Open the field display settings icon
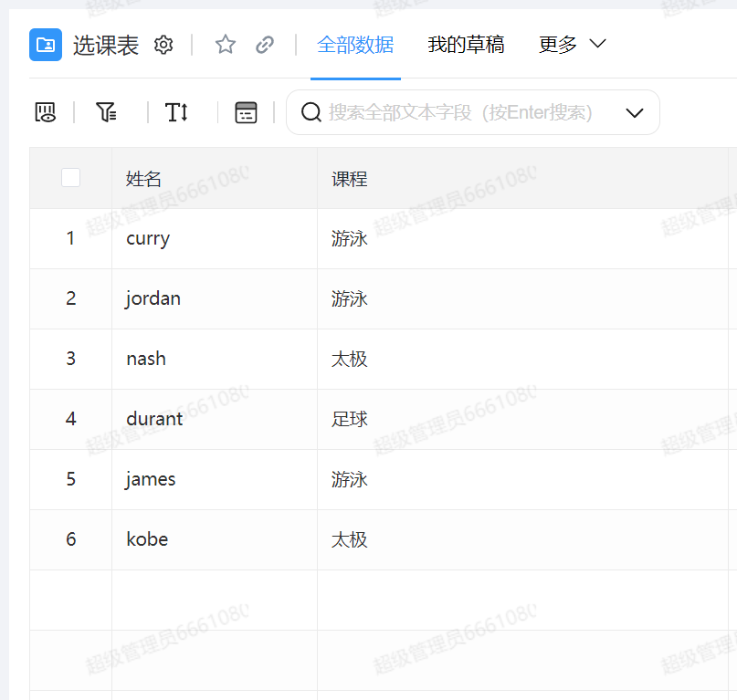 pos(46,112)
